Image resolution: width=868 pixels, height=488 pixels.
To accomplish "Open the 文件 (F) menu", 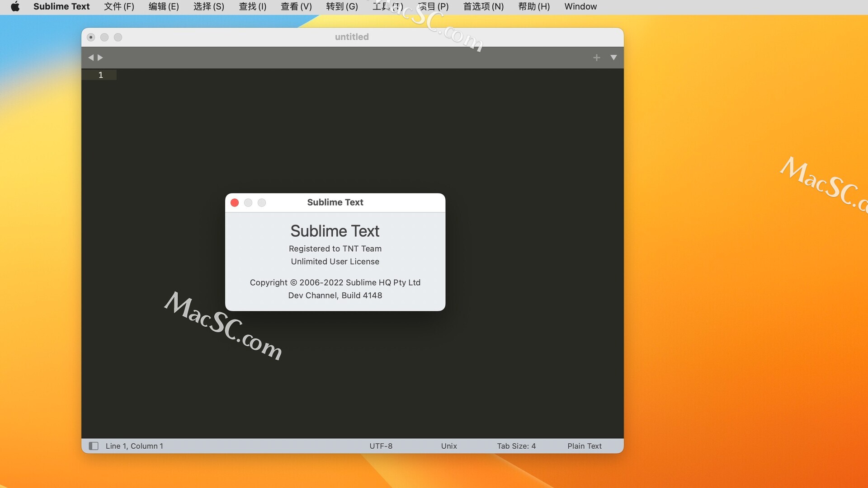I will click(119, 6).
